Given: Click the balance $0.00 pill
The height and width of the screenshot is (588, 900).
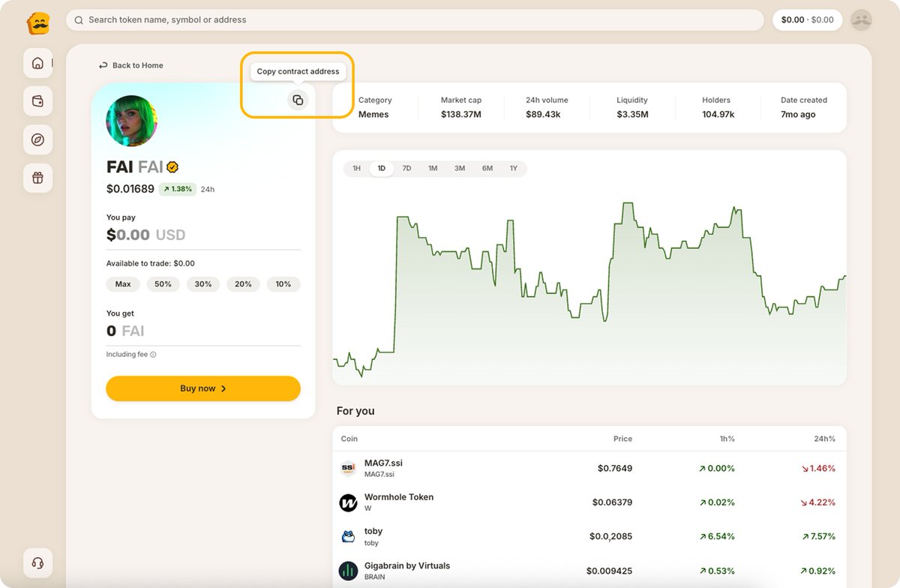Looking at the screenshot, I should pyautogui.click(x=807, y=20).
